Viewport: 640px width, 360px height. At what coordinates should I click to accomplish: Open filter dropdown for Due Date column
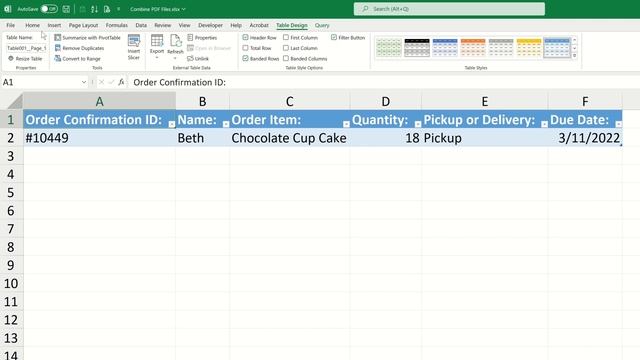click(x=619, y=124)
